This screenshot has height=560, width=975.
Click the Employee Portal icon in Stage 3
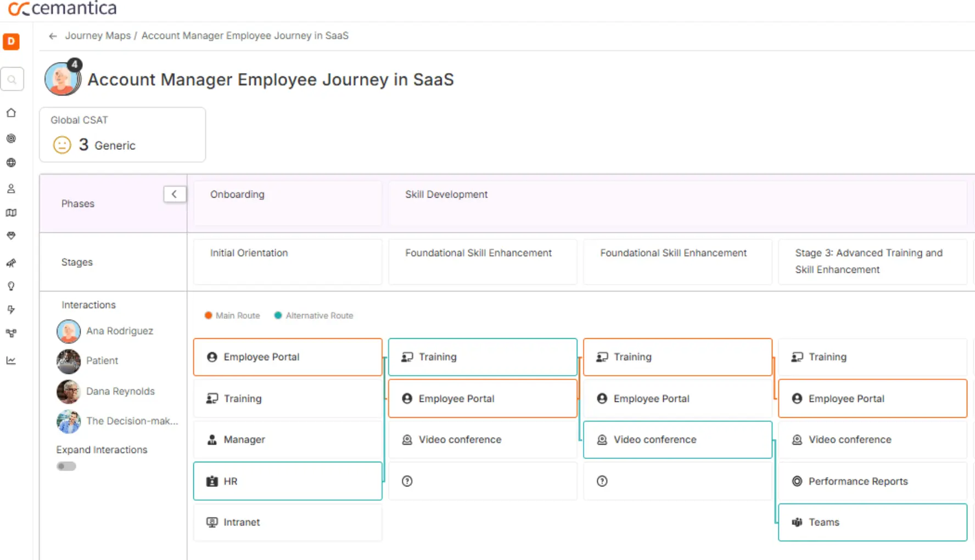(x=797, y=399)
